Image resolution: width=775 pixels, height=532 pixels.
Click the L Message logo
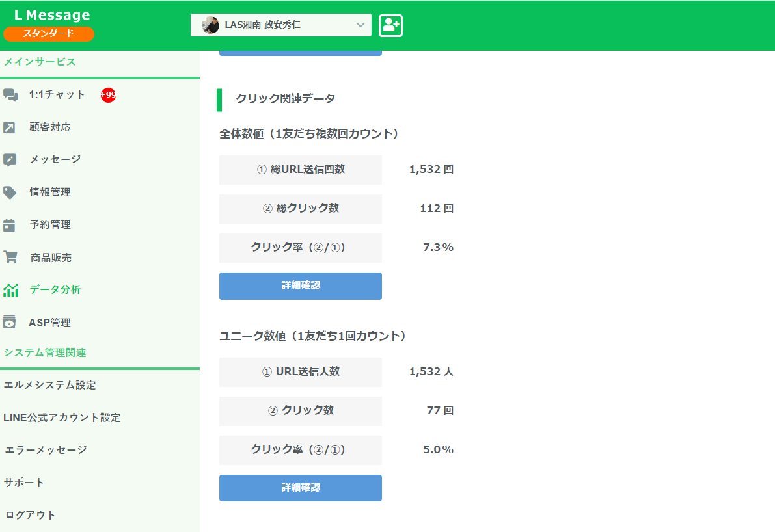click(52, 15)
